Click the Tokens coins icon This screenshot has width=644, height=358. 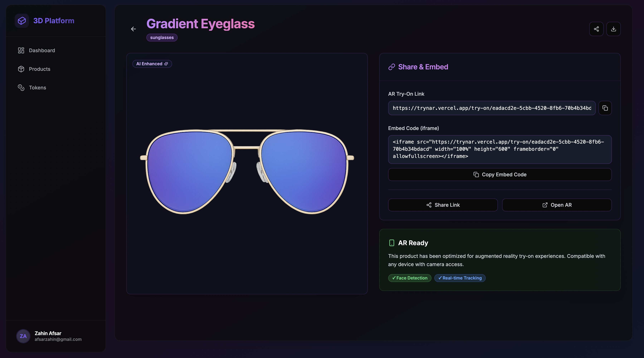click(21, 87)
